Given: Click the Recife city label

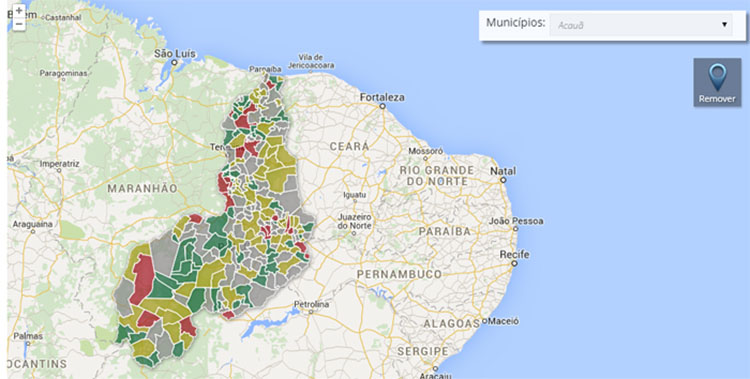Looking at the screenshot, I should click(514, 254).
